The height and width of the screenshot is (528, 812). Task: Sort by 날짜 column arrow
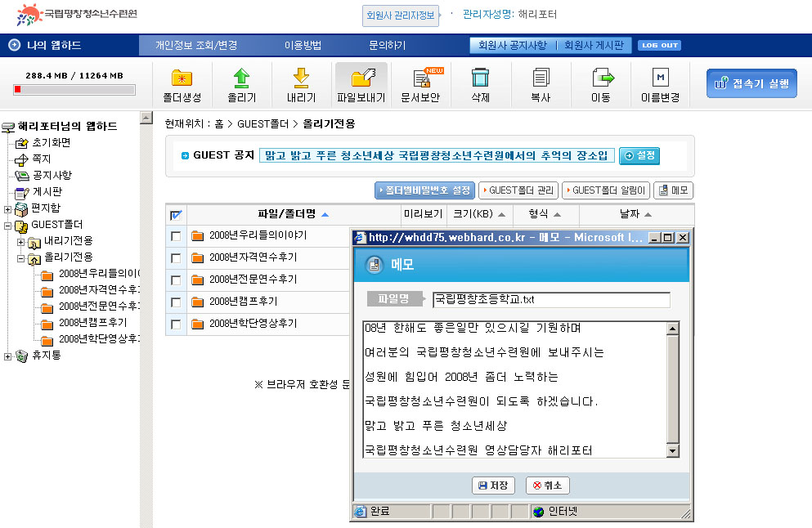pyautogui.click(x=648, y=215)
